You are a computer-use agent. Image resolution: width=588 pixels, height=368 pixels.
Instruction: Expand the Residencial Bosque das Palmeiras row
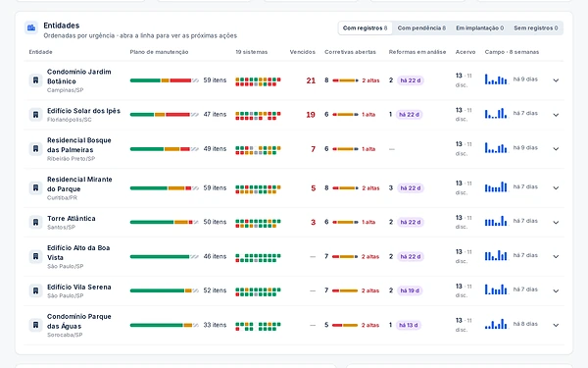click(556, 149)
